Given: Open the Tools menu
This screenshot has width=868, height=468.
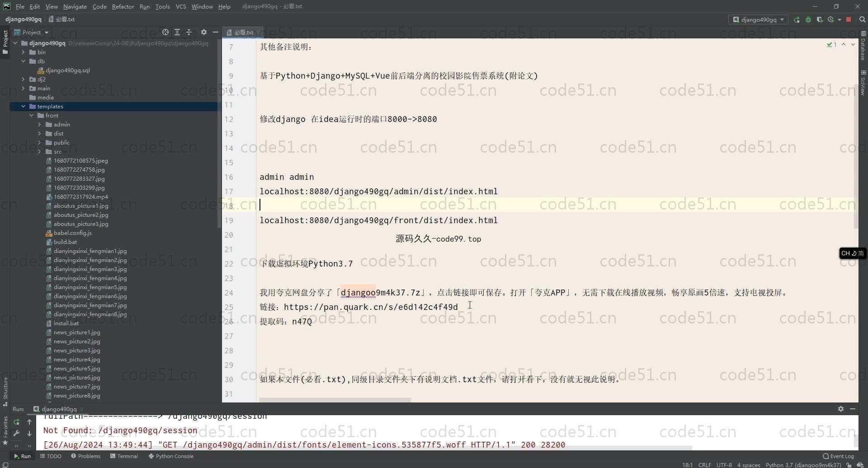Looking at the screenshot, I should pos(162,6).
